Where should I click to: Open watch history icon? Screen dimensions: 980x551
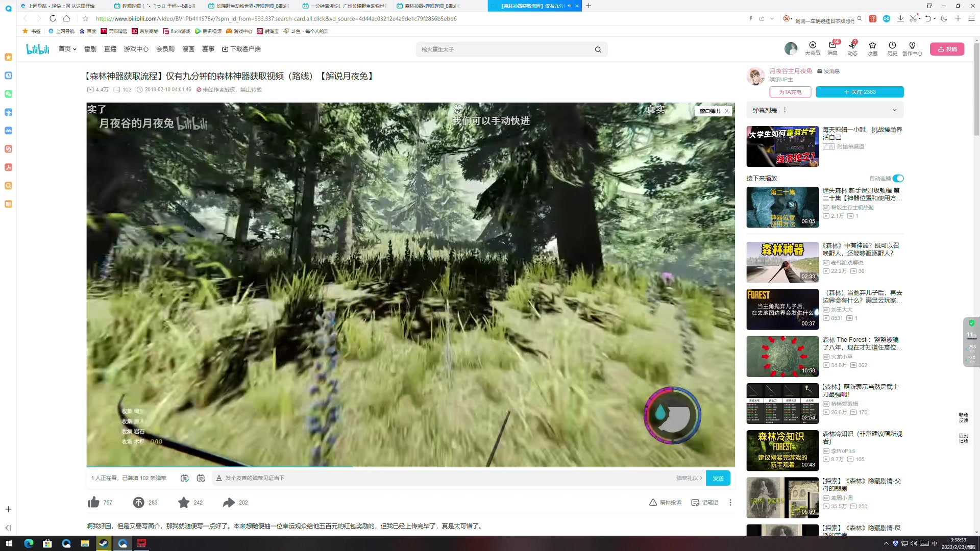892,48
